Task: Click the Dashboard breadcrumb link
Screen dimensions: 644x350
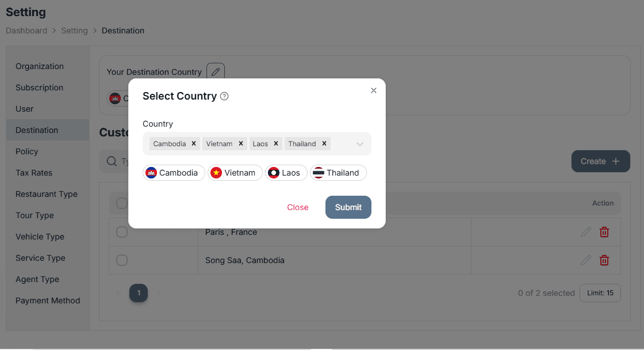Action: pos(26,31)
